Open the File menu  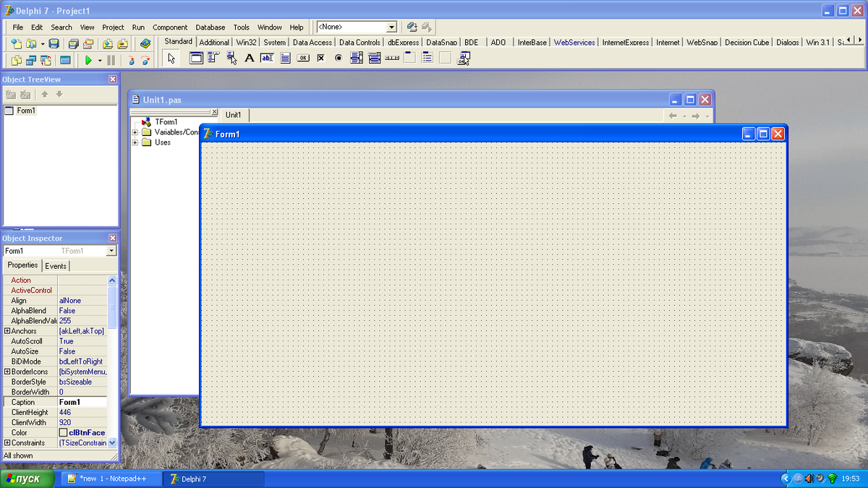pyautogui.click(x=18, y=27)
